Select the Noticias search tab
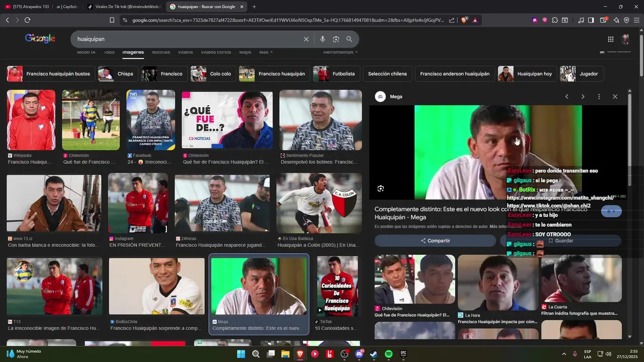The height and width of the screenshot is (362, 644). tap(161, 52)
